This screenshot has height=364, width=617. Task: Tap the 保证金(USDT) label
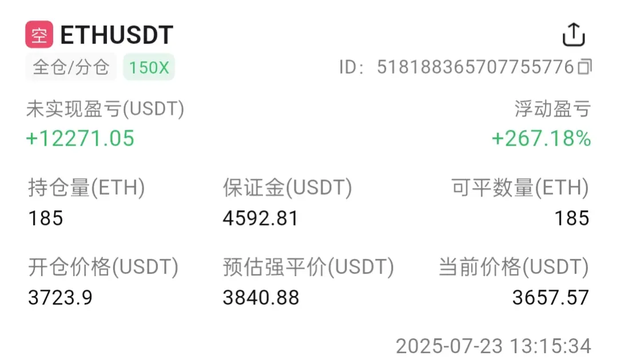tap(288, 187)
